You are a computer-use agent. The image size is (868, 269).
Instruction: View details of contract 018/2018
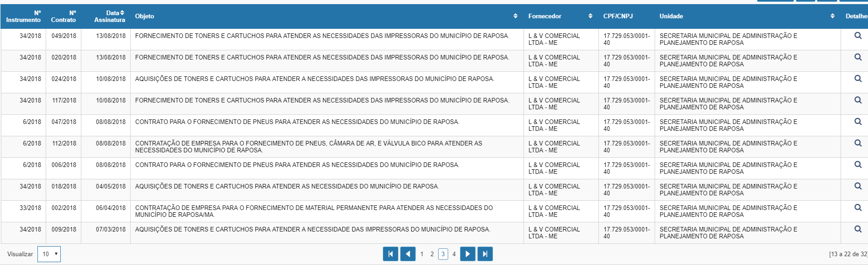(x=857, y=186)
